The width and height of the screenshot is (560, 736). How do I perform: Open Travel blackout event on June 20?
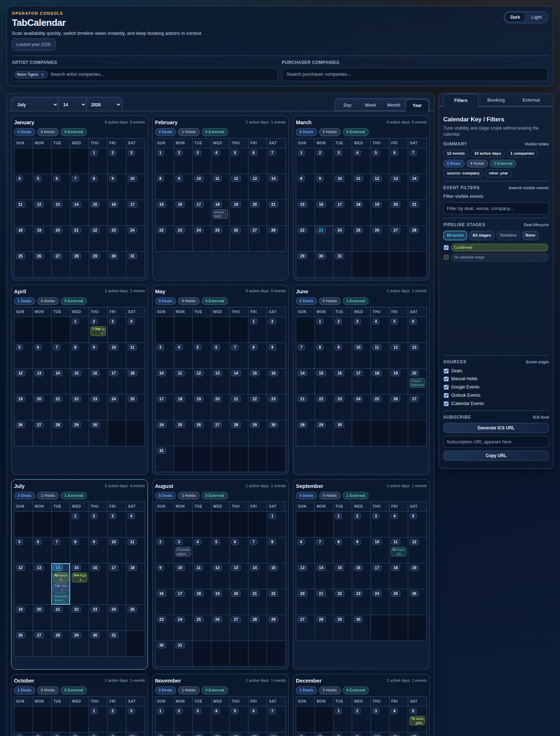tap(417, 383)
